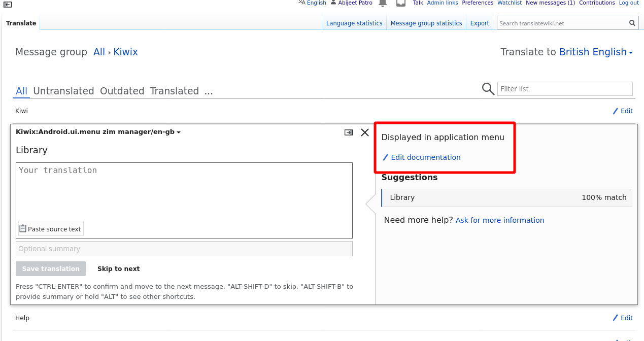Click the Help message text
The width and height of the screenshot is (644, 341).
(x=22, y=318)
